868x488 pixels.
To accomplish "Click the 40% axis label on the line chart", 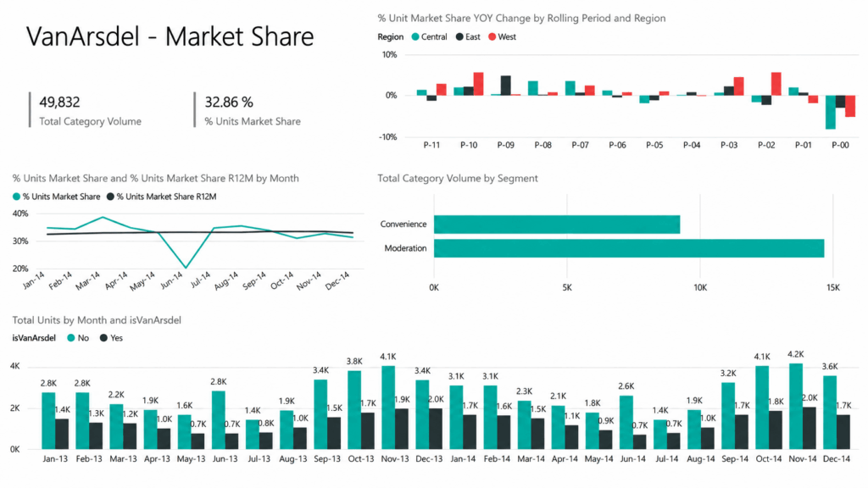I will pyautogui.click(x=20, y=213).
